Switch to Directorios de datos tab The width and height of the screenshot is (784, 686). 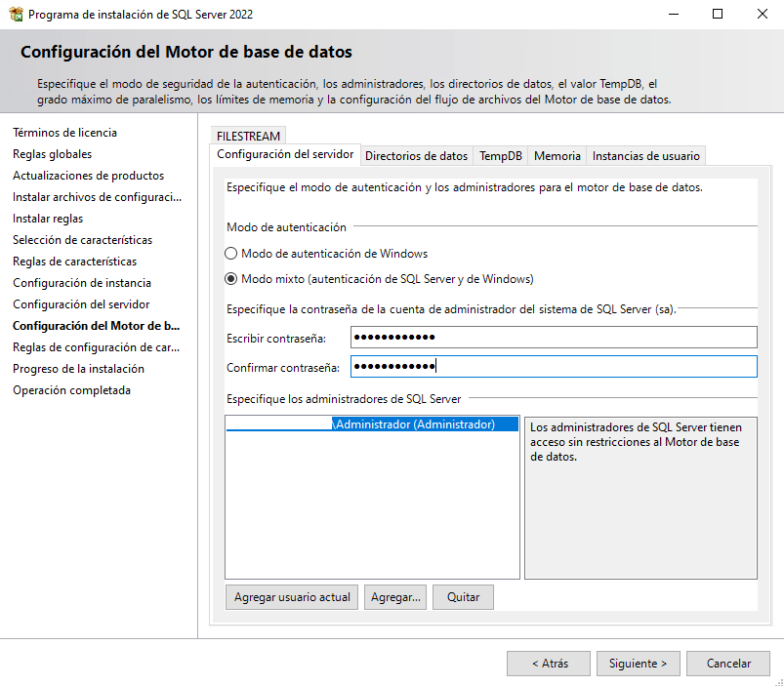point(416,156)
